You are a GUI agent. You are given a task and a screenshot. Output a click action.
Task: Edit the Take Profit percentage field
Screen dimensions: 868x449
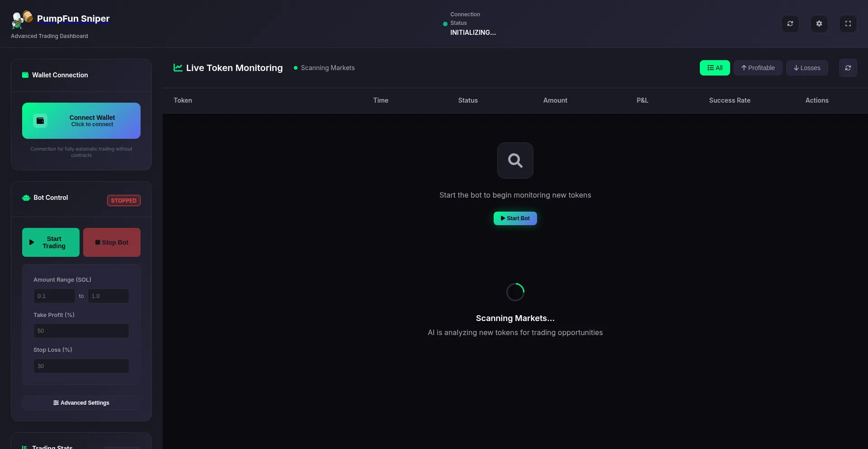(81, 331)
